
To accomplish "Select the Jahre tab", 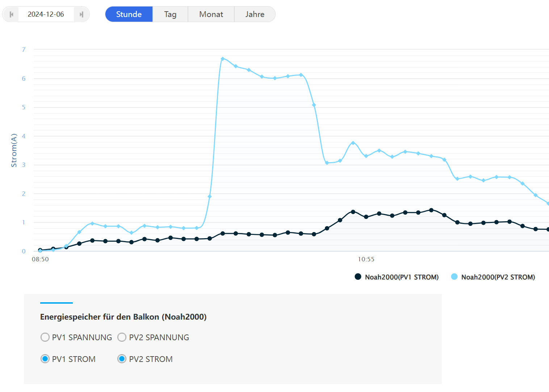I will [255, 14].
